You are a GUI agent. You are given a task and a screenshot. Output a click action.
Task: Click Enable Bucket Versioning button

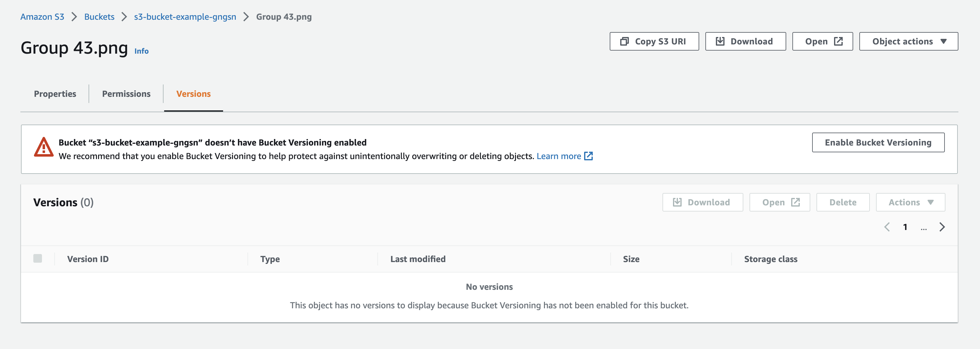pyautogui.click(x=878, y=142)
